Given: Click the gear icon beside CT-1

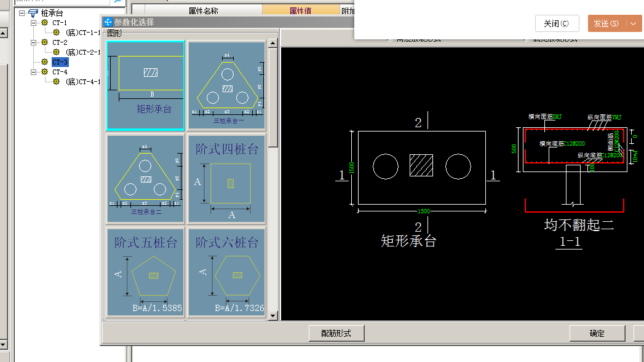Looking at the screenshot, I should [45, 23].
